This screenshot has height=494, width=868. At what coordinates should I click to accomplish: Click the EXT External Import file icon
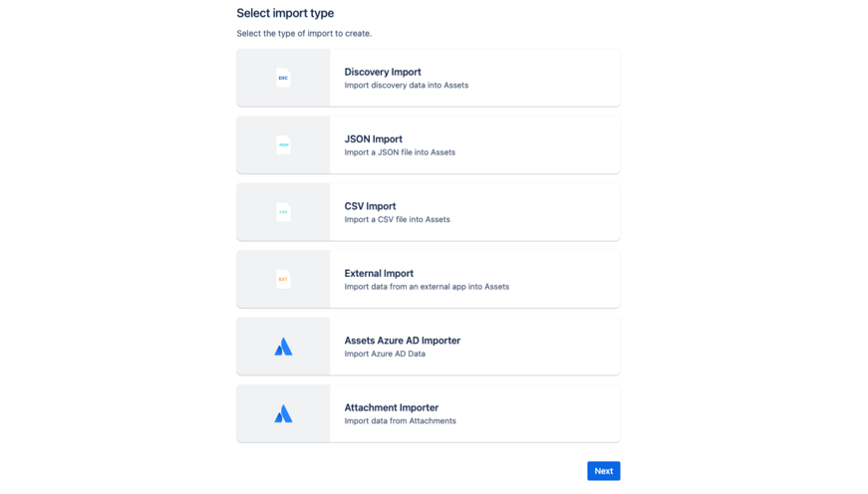pyautogui.click(x=283, y=279)
